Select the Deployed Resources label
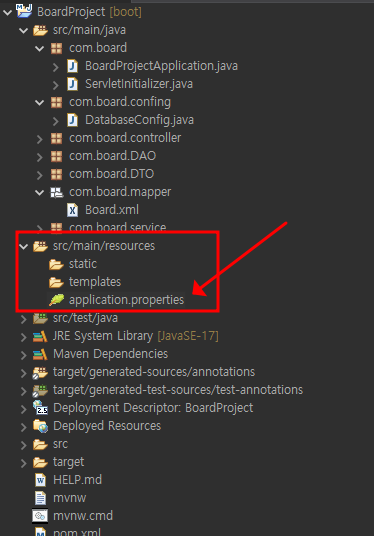The width and height of the screenshot is (374, 536). point(107,426)
